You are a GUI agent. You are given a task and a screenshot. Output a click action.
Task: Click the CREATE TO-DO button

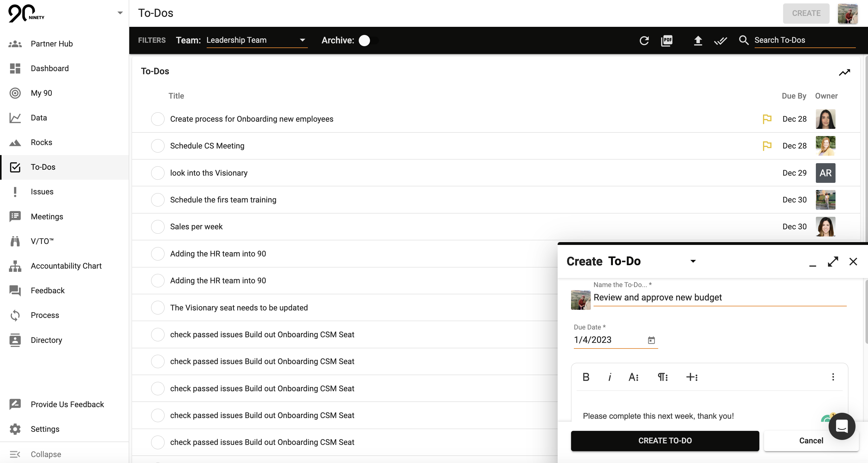pos(664,441)
